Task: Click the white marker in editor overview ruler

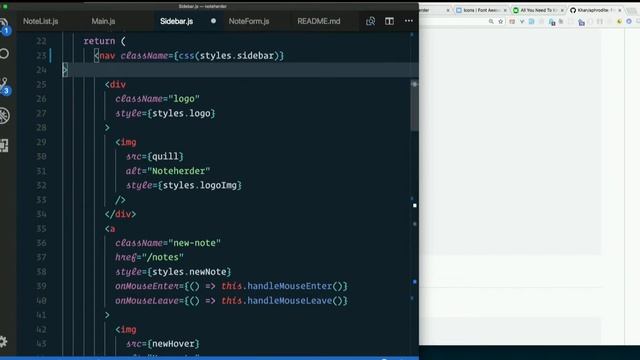Action: [415, 205]
